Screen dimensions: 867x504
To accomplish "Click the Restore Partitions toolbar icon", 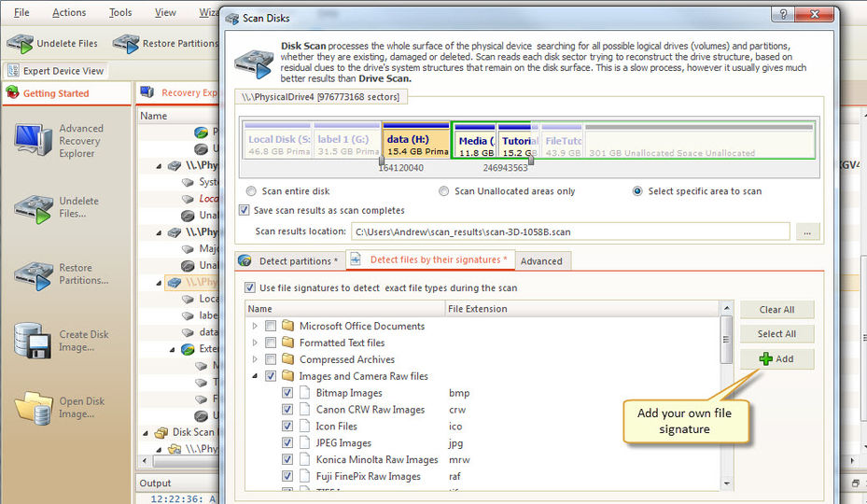I will coord(126,43).
